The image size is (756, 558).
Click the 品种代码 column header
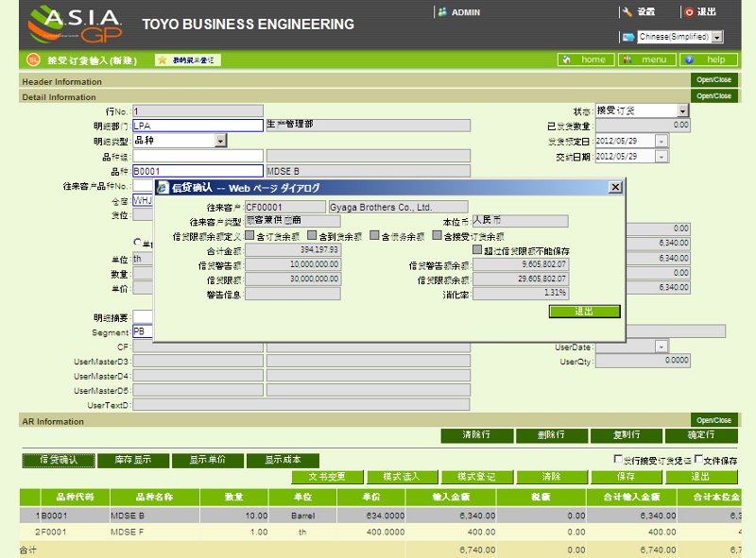tap(76, 497)
